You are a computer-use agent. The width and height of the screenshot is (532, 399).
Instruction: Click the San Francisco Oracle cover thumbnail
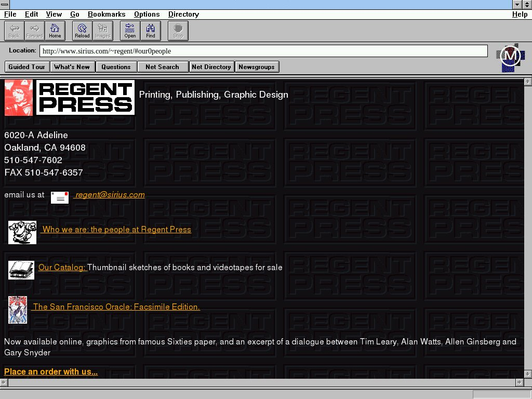(x=18, y=310)
